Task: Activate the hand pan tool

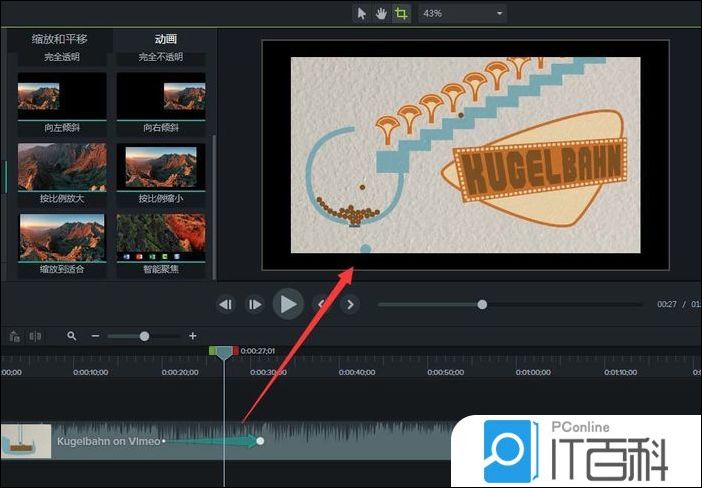Action: [381, 14]
